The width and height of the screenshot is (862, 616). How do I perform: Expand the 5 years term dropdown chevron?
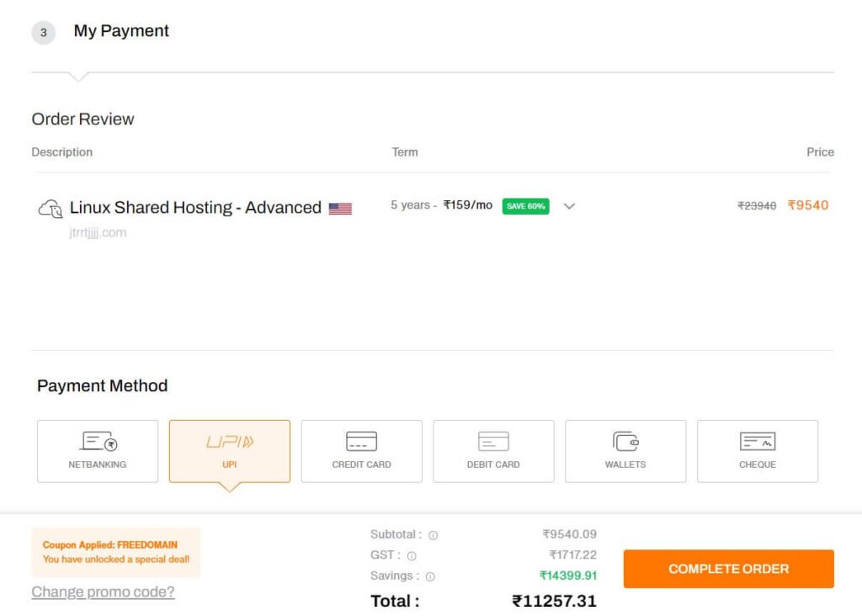569,206
